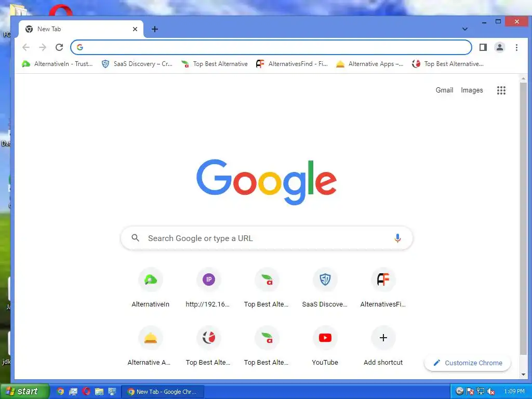Select the New Tab tab
532x399 pixels.
[x=81, y=29]
